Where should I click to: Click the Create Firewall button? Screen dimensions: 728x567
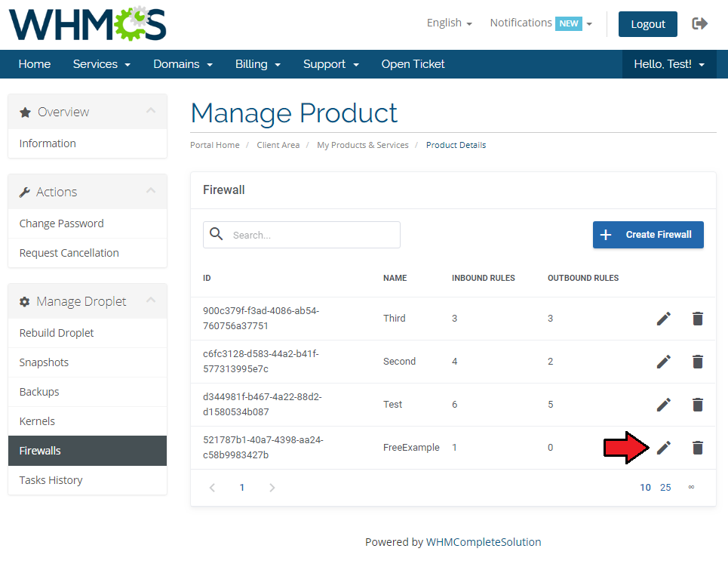coord(648,235)
